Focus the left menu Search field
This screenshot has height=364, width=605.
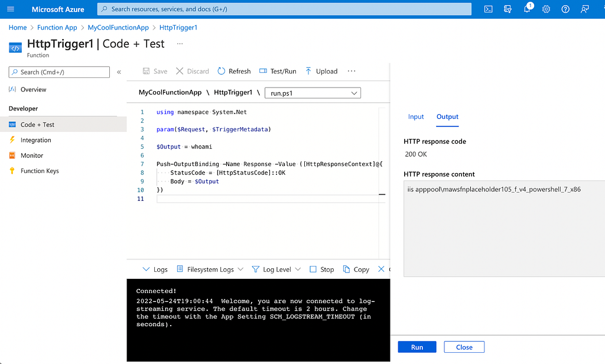59,72
